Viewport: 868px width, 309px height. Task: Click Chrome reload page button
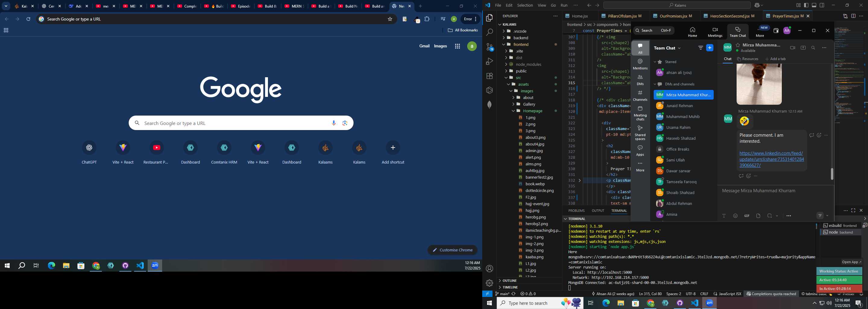click(x=29, y=19)
